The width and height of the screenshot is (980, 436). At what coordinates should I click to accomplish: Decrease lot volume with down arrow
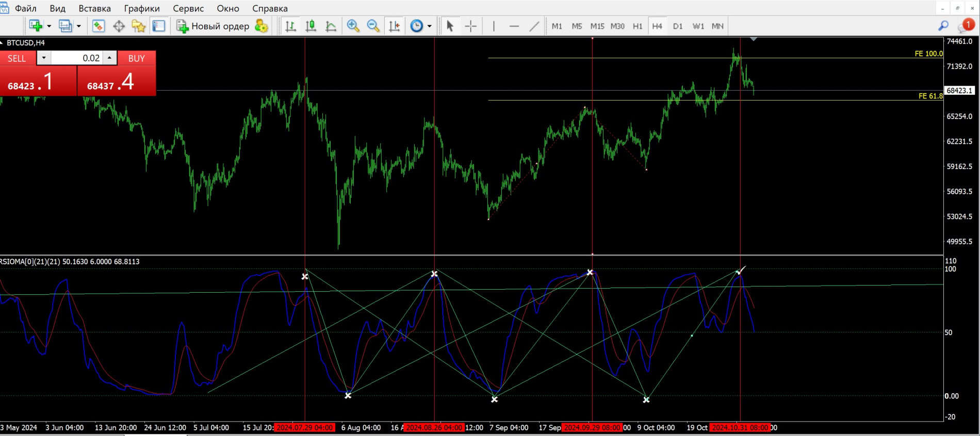click(x=44, y=58)
